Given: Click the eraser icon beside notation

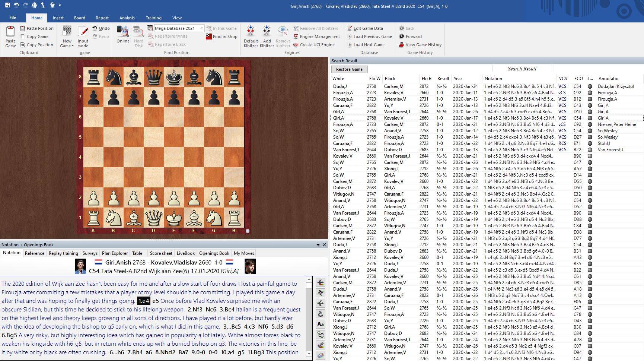Looking at the screenshot, I should tap(320, 355).
